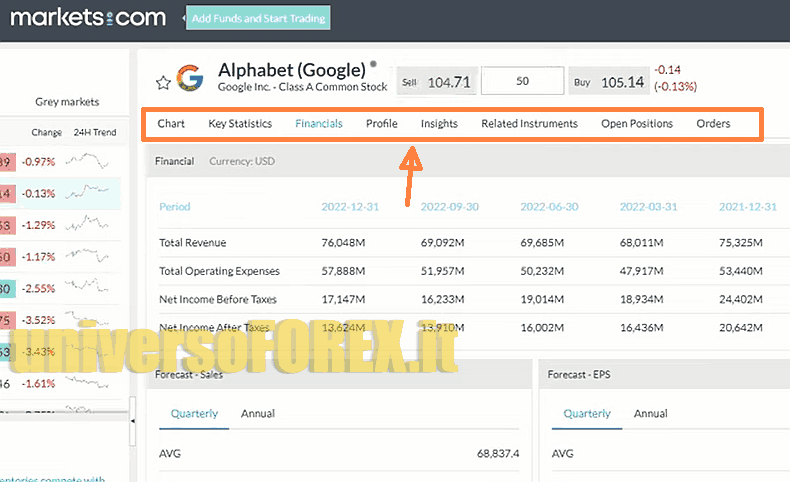The width and height of the screenshot is (790, 482).
Task: Click the Period column header
Action: click(174, 207)
